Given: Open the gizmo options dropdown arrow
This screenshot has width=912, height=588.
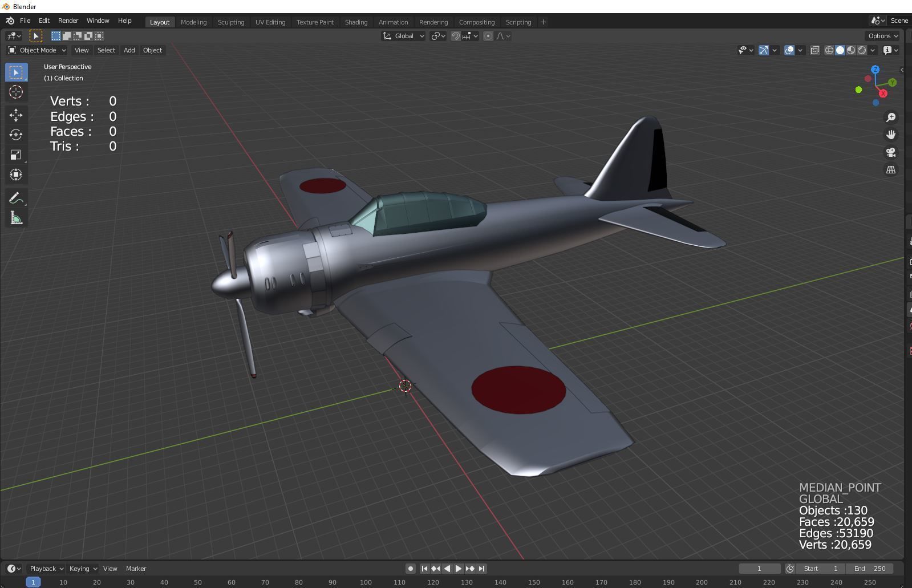Looking at the screenshot, I should point(775,50).
